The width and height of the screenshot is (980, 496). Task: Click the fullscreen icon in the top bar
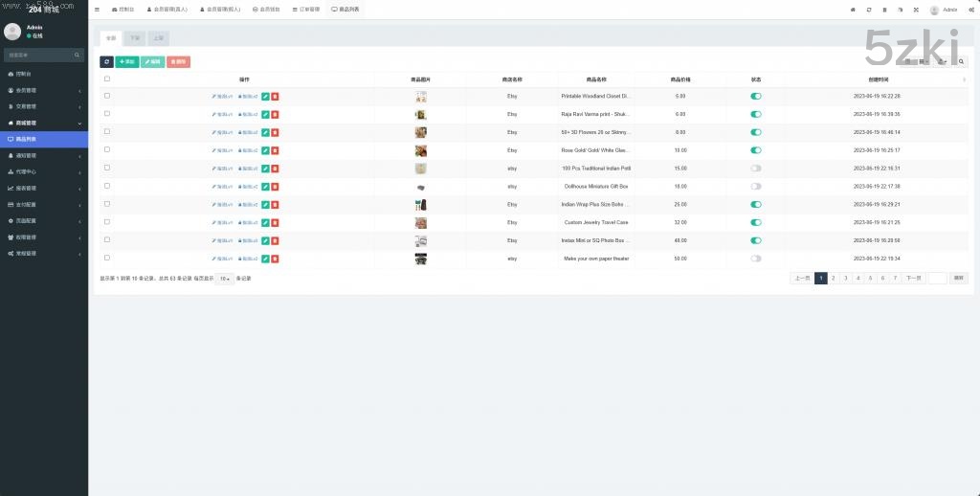[915, 10]
